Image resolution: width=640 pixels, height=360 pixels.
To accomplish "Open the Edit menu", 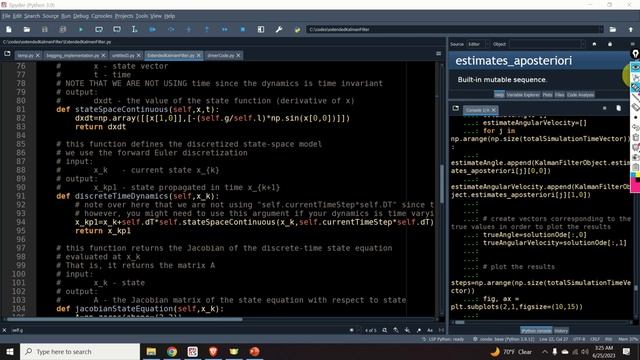I will [x=17, y=16].
